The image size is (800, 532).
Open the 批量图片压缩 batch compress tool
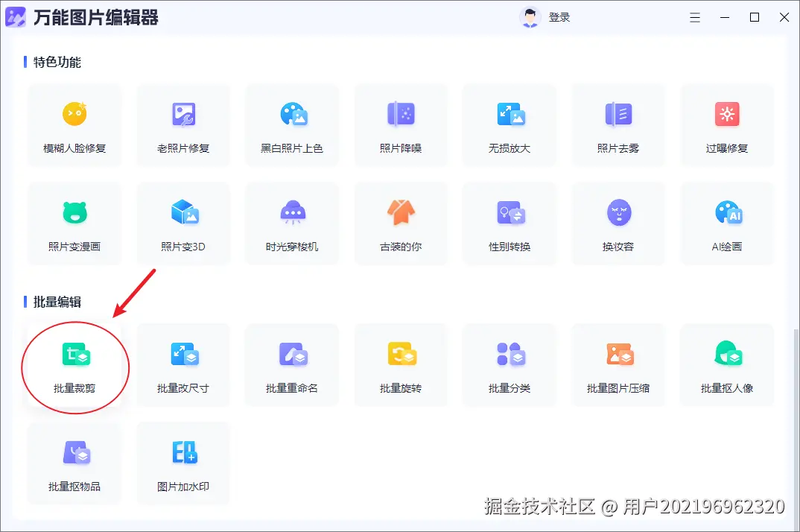(x=618, y=366)
